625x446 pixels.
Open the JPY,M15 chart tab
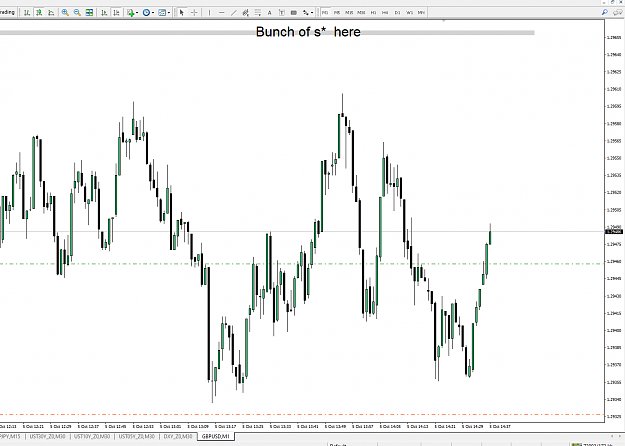point(11,436)
